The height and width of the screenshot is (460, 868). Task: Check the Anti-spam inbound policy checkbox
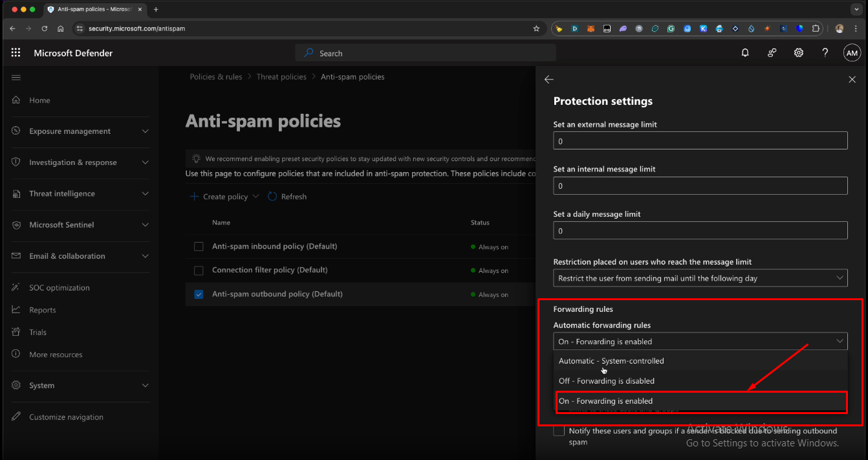199,246
